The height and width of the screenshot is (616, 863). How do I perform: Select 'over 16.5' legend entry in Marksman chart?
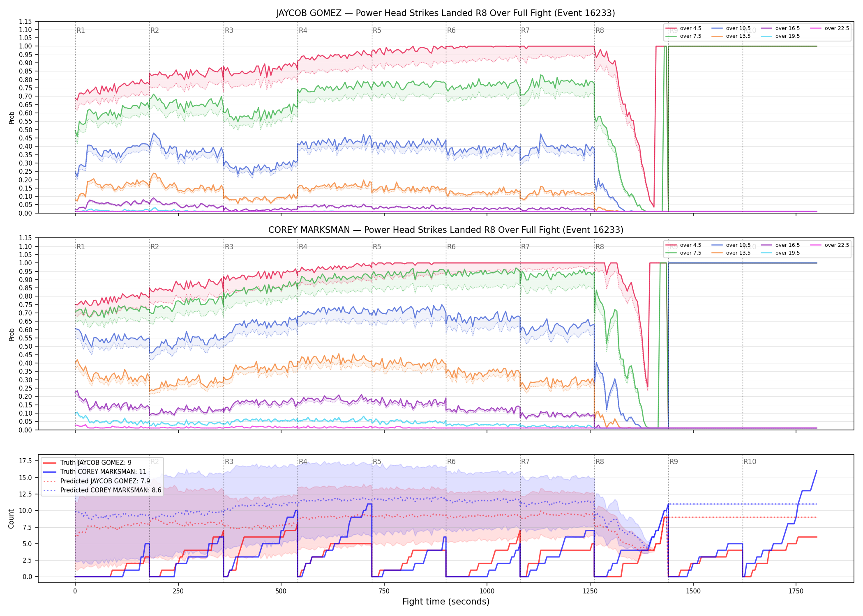[x=780, y=245]
